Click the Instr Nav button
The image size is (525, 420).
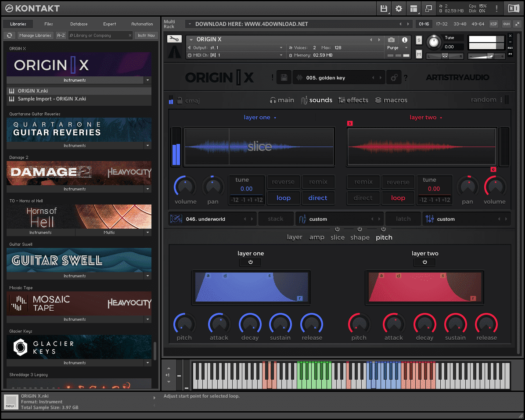[146, 35]
